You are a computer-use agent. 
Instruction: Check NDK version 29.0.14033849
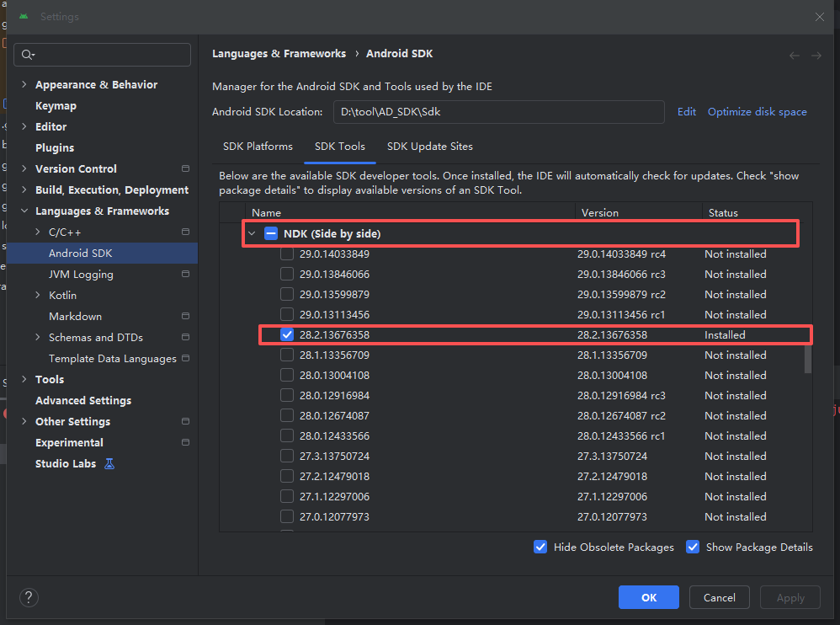coord(287,254)
